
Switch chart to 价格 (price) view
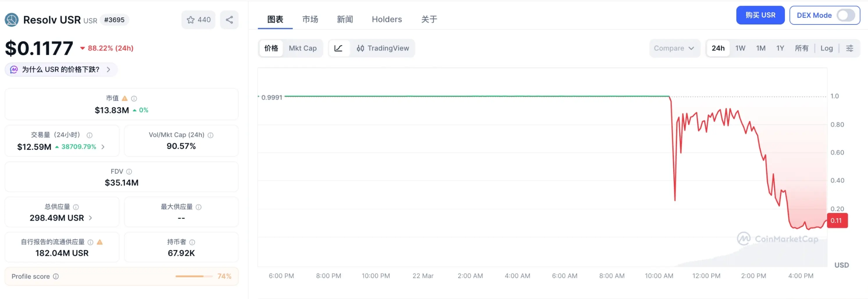[271, 48]
